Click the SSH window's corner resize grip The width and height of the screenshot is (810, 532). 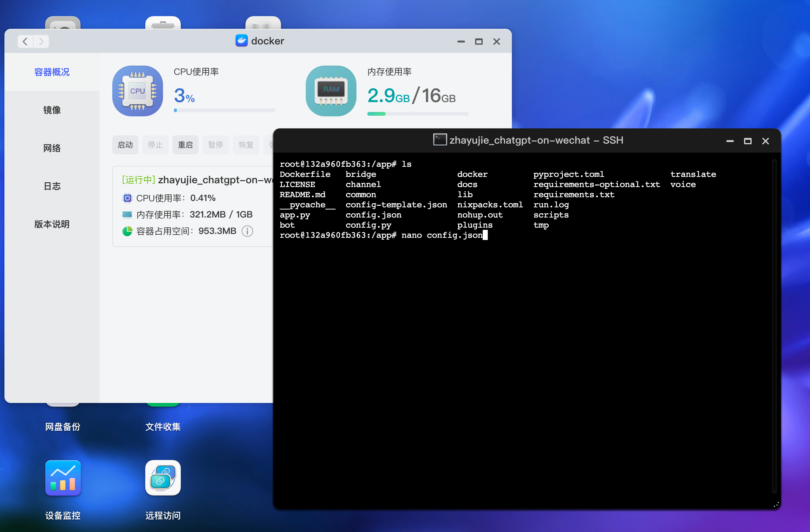tap(776, 505)
